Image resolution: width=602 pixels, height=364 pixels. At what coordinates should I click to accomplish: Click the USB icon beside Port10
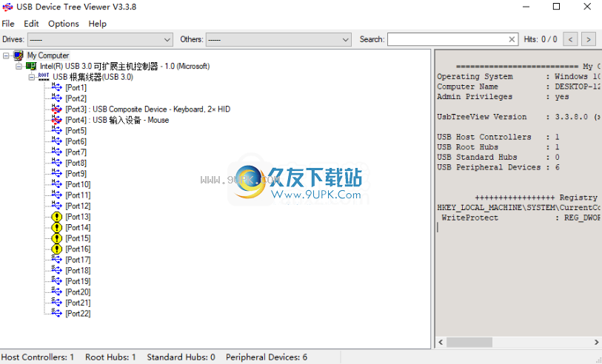(x=56, y=184)
